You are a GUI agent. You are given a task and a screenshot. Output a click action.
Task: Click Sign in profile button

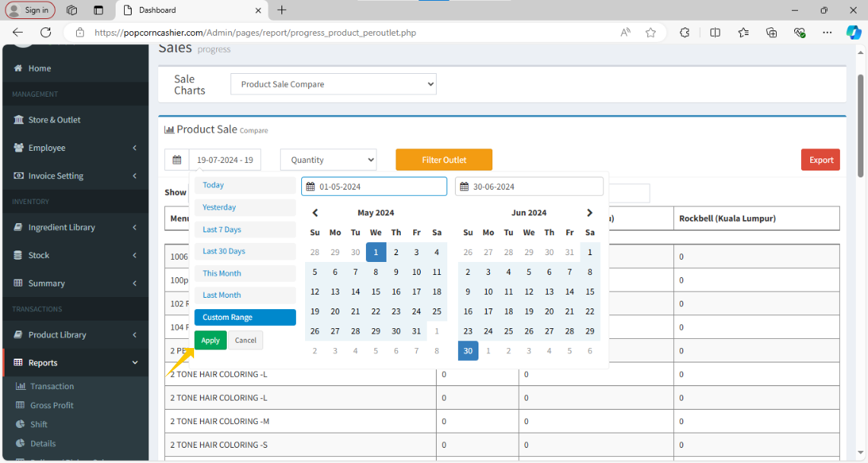[30, 10]
